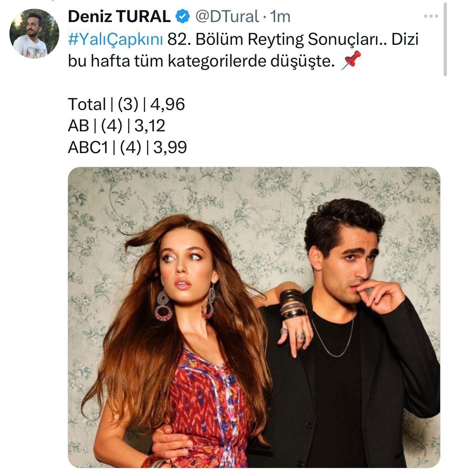Open the three-dot more options menu
This screenshot has width=450, height=476.
[x=431, y=16]
